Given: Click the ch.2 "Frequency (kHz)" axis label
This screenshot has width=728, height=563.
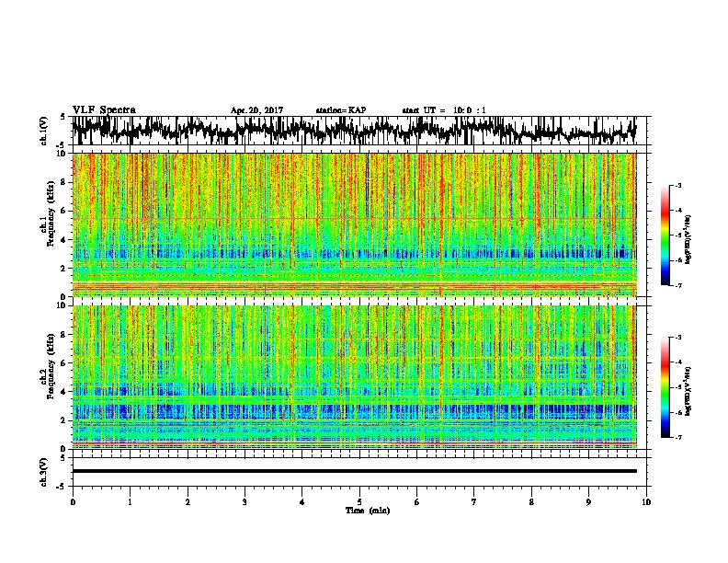Looking at the screenshot, I should click(51, 366).
